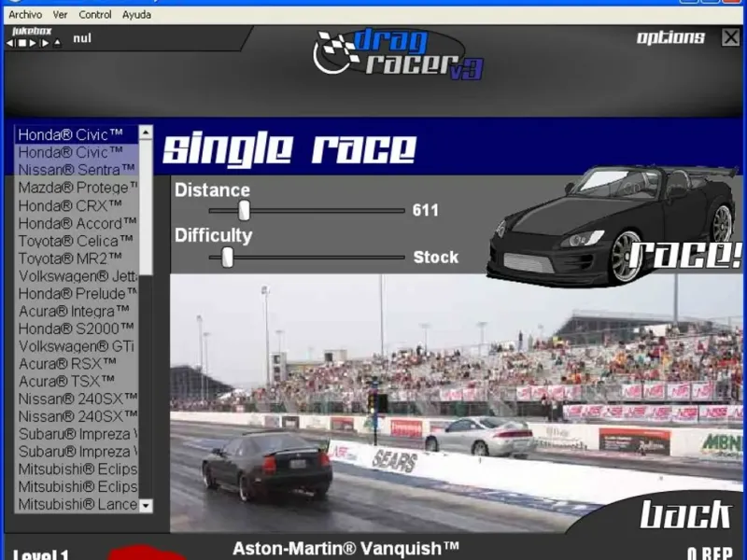
Task: Skip to next jukebox track
Action: [45, 43]
